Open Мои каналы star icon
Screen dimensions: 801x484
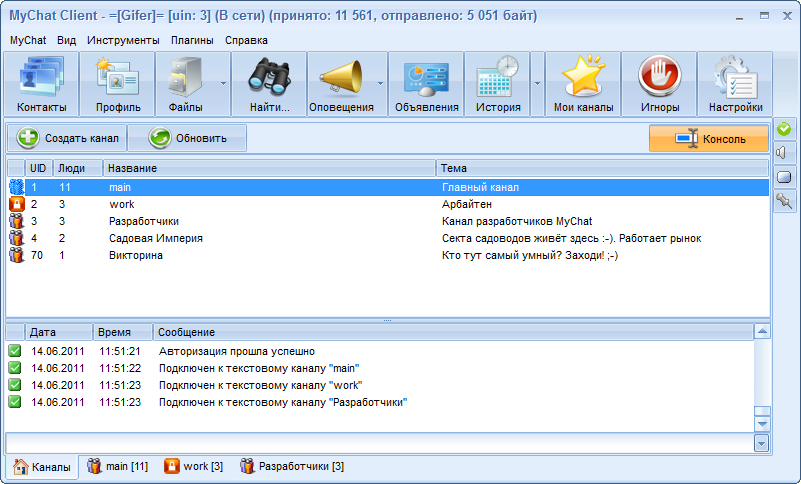583,84
